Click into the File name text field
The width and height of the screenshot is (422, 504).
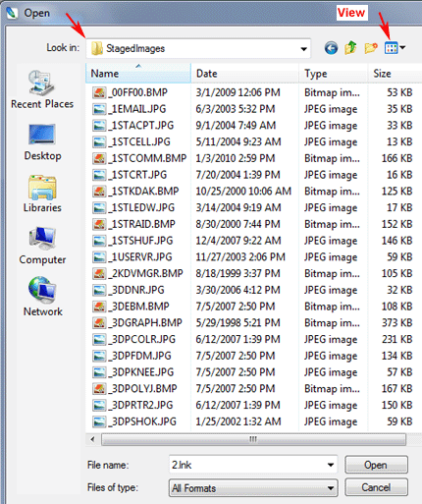click(x=247, y=465)
